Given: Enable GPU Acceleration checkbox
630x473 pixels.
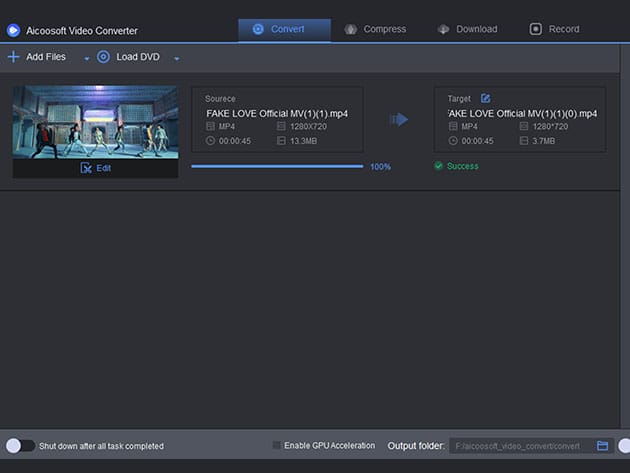Looking at the screenshot, I should 277,445.
